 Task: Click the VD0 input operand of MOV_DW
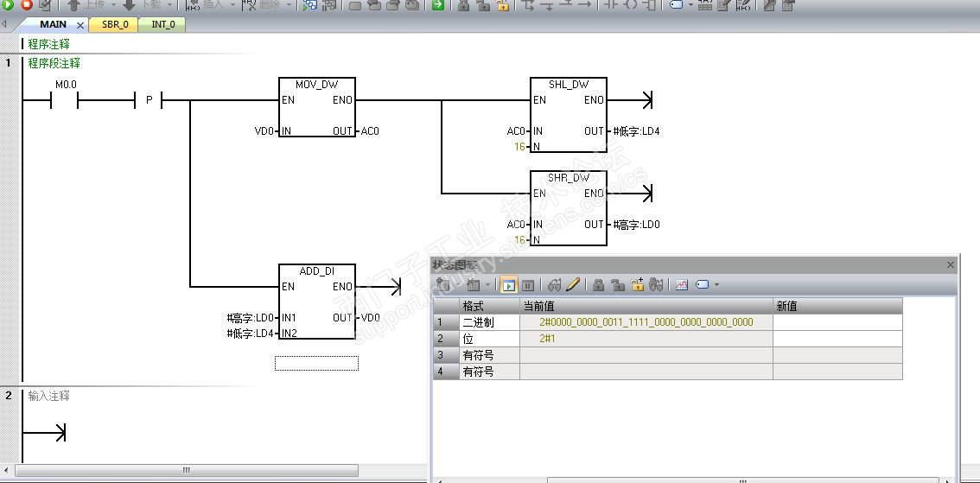[264, 131]
